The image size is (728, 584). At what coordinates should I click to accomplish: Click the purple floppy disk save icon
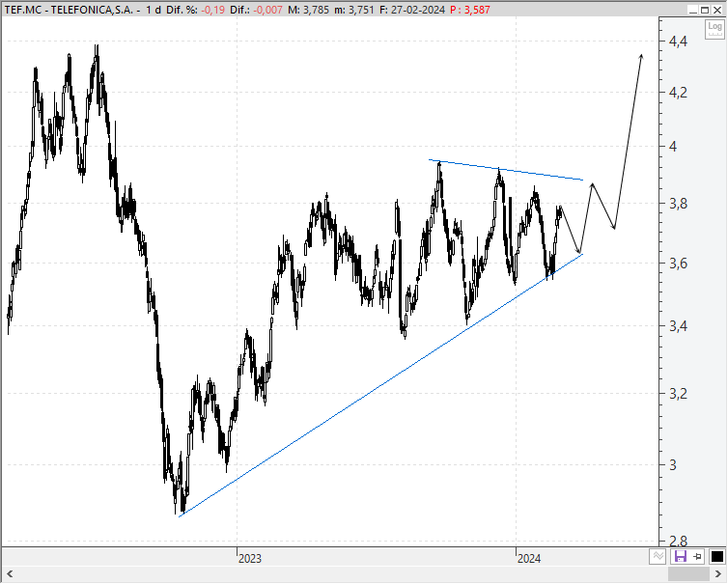click(680, 556)
